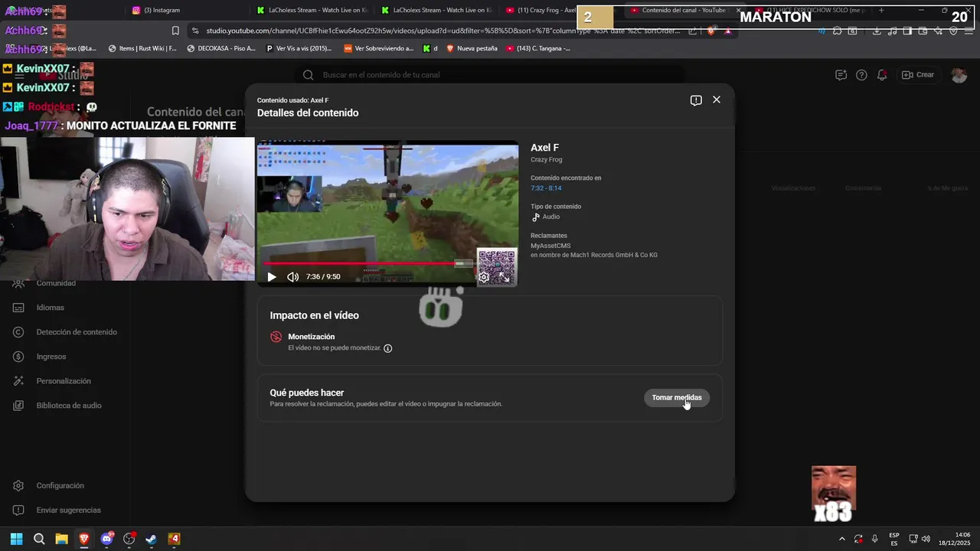Viewport: 980px width, 551px height.
Task: Click the Tomar medidas button
Action: (x=677, y=397)
